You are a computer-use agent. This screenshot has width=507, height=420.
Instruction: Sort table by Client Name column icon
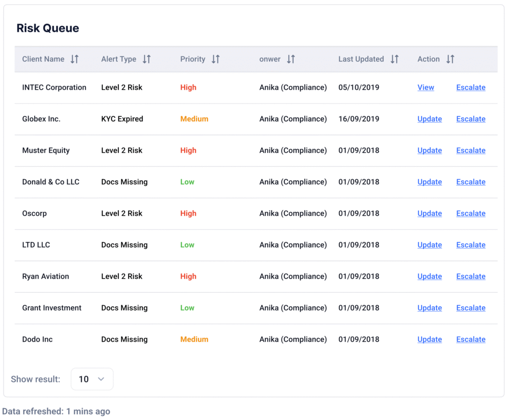point(74,59)
